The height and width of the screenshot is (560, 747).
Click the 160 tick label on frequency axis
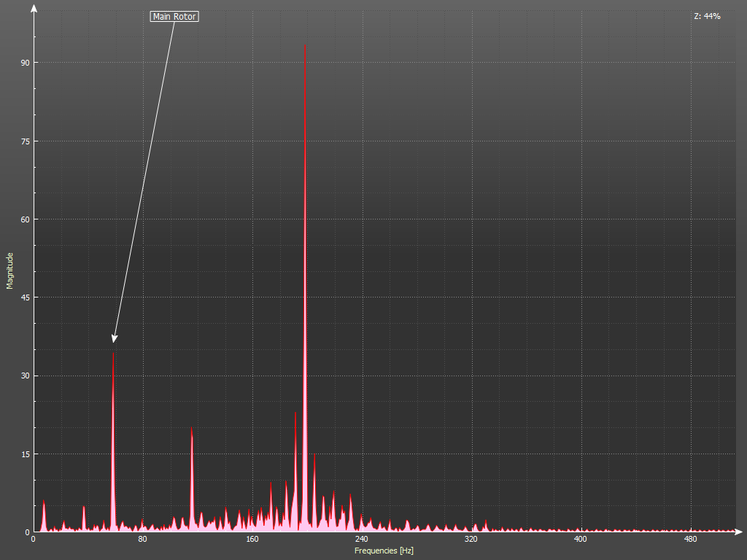pyautogui.click(x=252, y=540)
